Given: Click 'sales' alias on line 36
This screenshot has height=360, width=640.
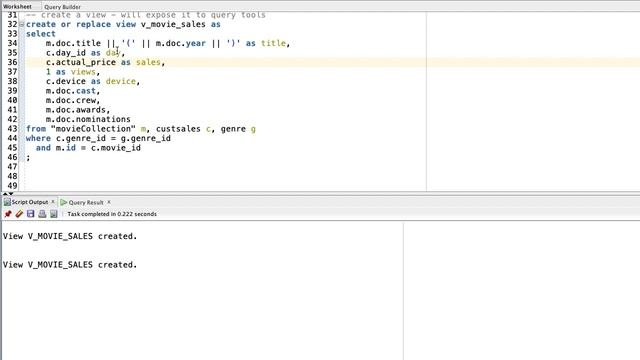Looking at the screenshot, I should tap(148, 62).
